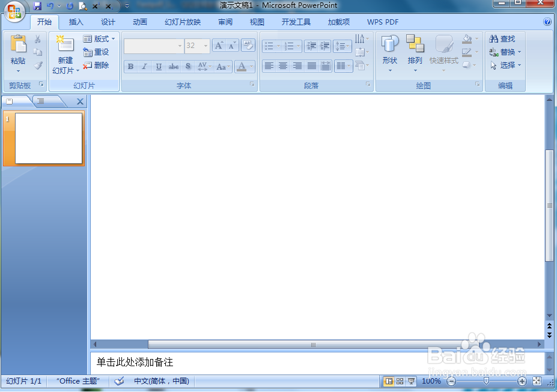The height and width of the screenshot is (392, 557).
Task: Open character spacing options
Action: 204,67
